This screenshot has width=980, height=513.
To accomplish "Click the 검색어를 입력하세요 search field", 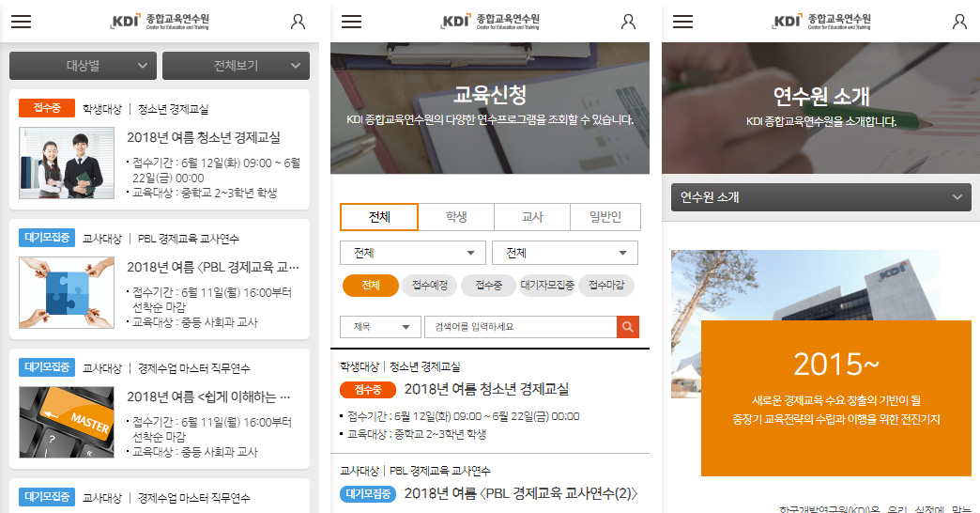I will point(521,327).
